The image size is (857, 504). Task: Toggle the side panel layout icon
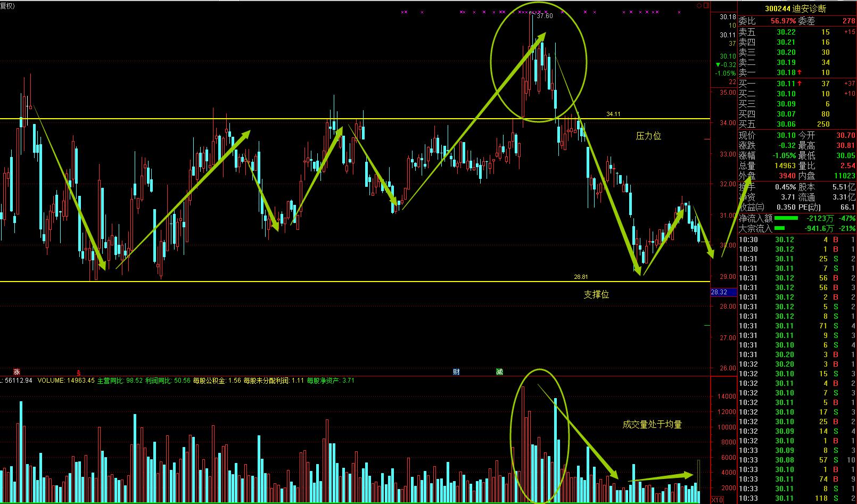(706, 6)
